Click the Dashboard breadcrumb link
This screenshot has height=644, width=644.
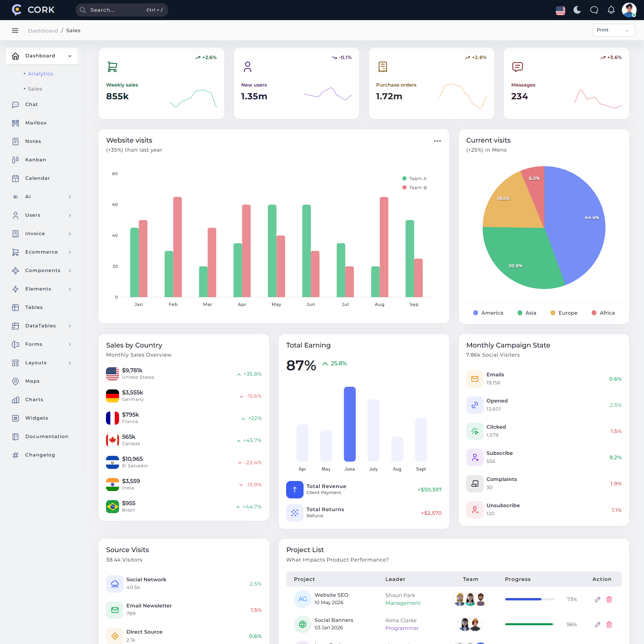click(43, 31)
